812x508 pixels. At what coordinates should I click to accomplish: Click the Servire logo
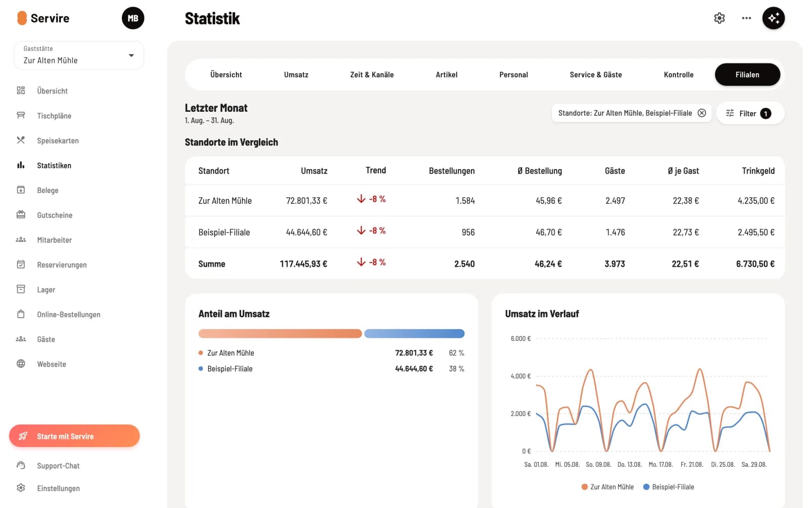[x=43, y=18]
